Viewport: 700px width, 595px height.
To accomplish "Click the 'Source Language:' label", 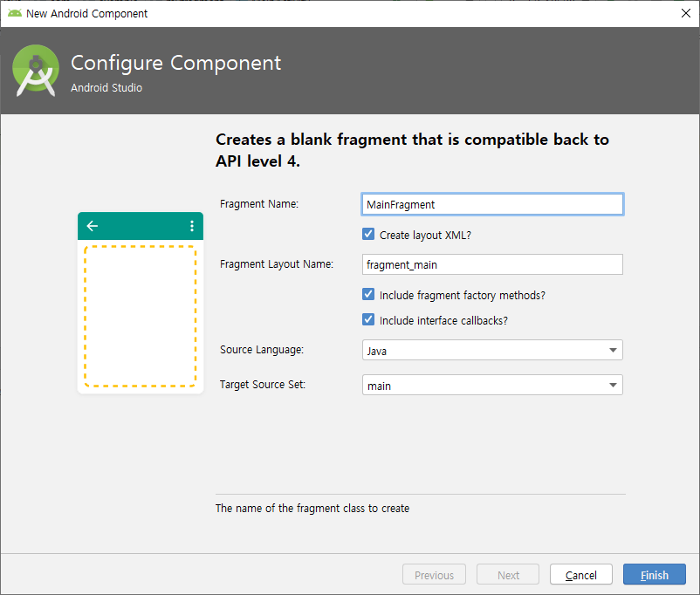I will point(262,350).
